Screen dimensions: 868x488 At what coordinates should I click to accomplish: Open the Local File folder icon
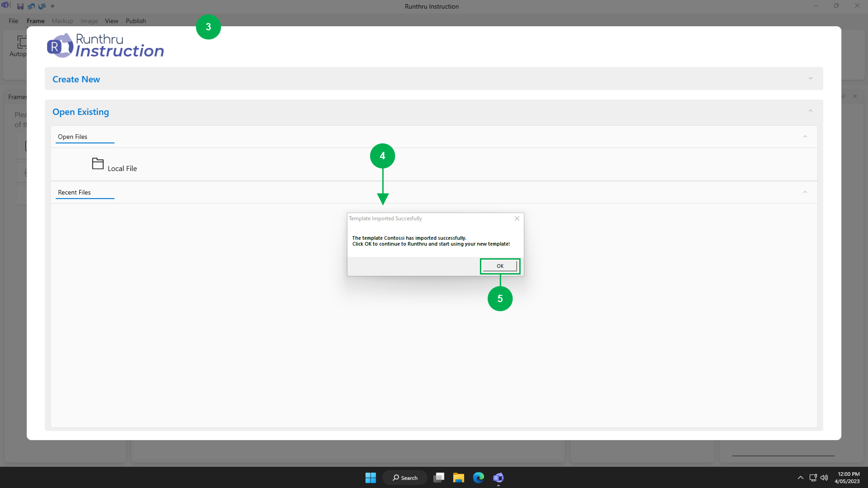(x=98, y=164)
